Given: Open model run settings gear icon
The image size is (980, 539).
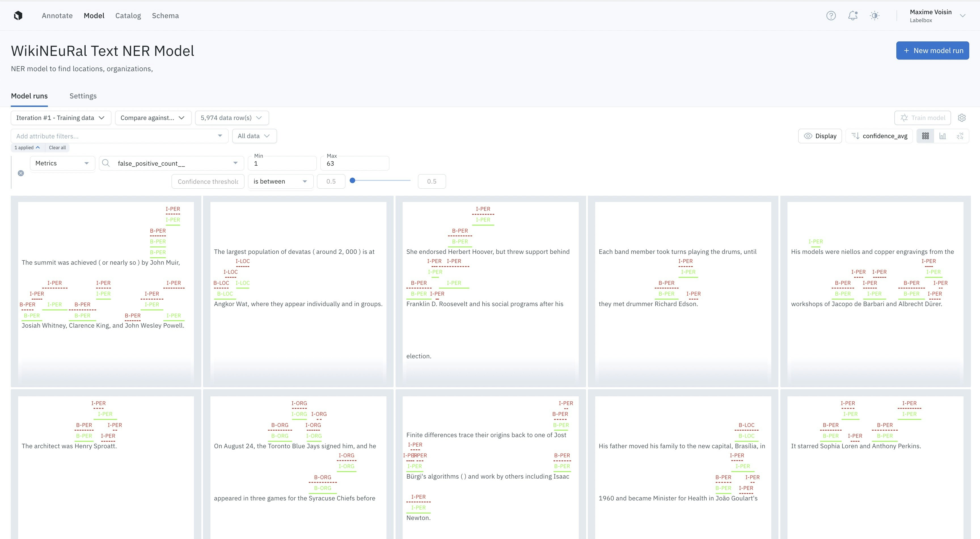Looking at the screenshot, I should point(962,118).
